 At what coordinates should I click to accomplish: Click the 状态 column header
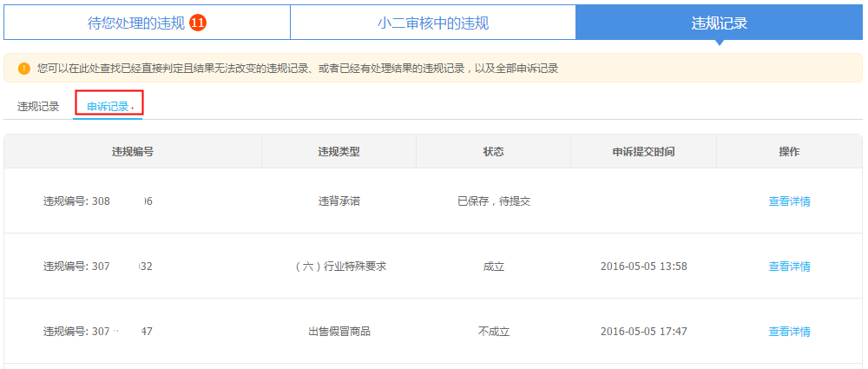(x=493, y=152)
